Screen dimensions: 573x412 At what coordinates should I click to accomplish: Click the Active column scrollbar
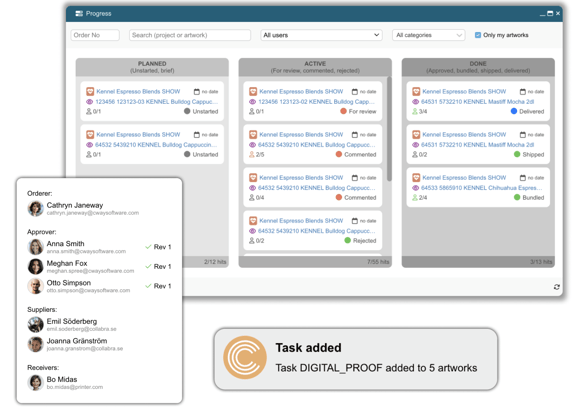coord(390,129)
